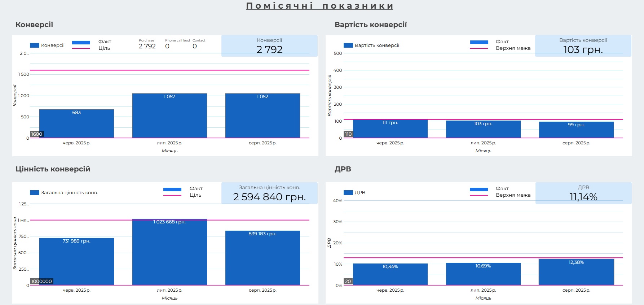Viewport: 644px width, 305px height.
Task: Click the Помісячні показники heading
Action: [319, 6]
